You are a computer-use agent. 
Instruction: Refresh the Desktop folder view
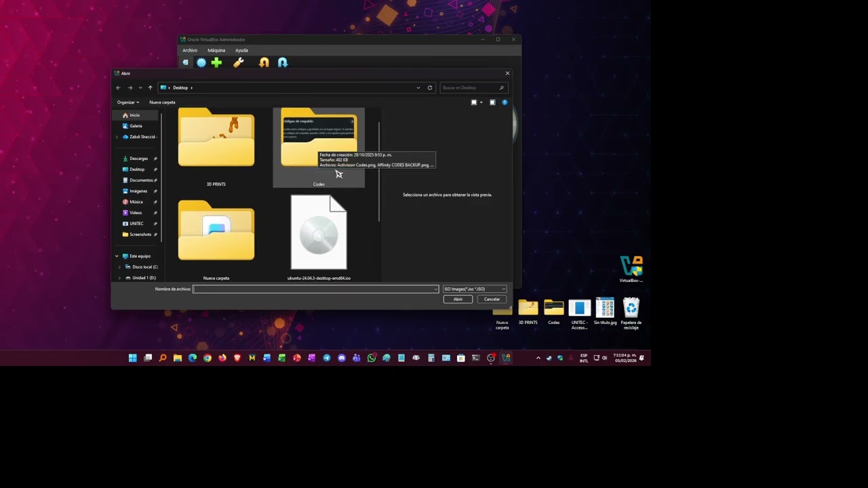click(x=430, y=87)
